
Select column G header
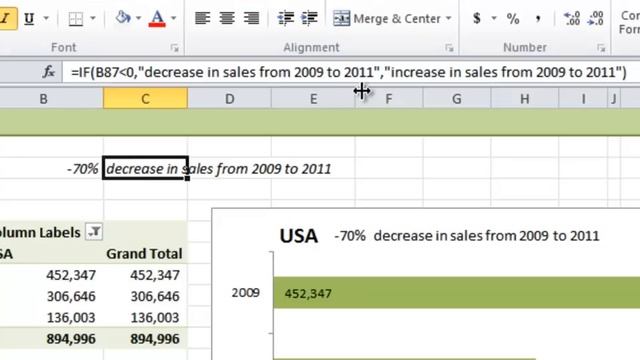[457, 99]
